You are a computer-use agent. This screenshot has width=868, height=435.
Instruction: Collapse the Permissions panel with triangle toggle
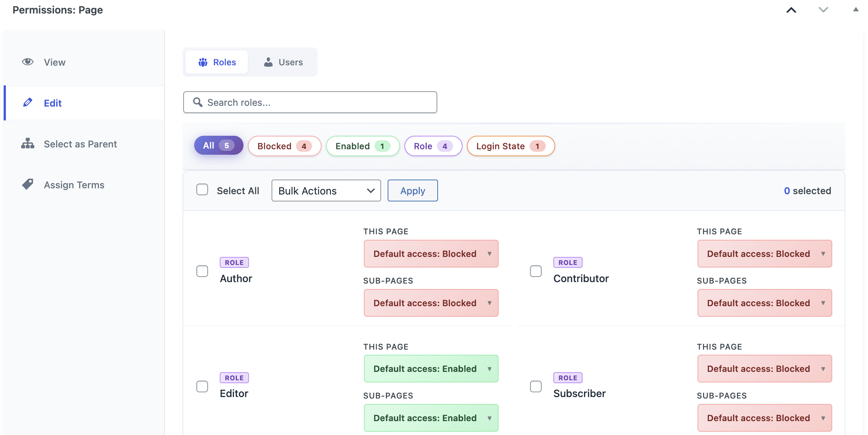click(x=856, y=10)
